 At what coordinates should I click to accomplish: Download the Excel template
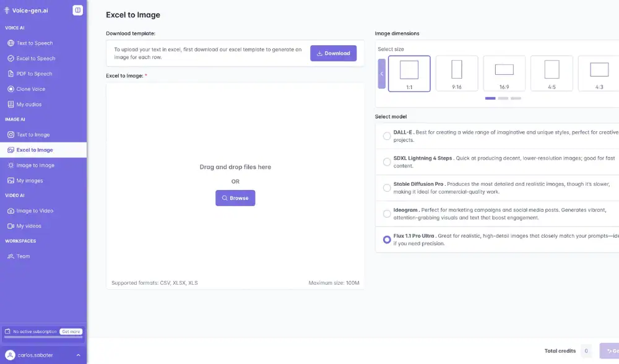coord(333,53)
